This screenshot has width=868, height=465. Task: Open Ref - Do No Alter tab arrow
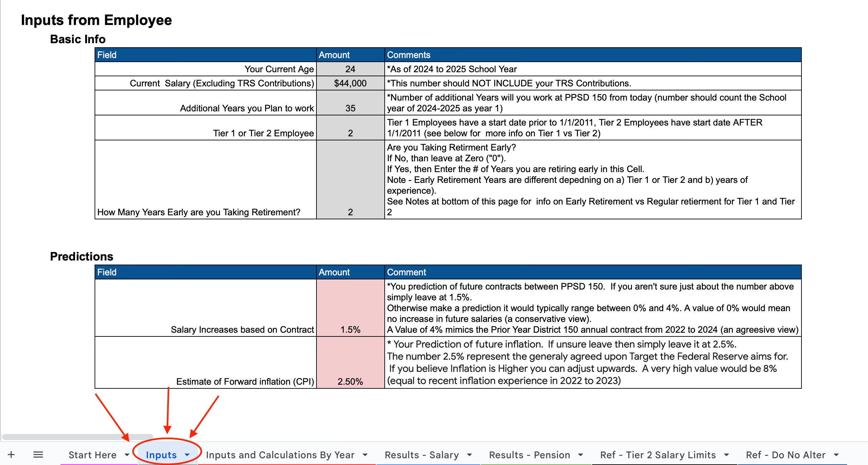point(836,455)
